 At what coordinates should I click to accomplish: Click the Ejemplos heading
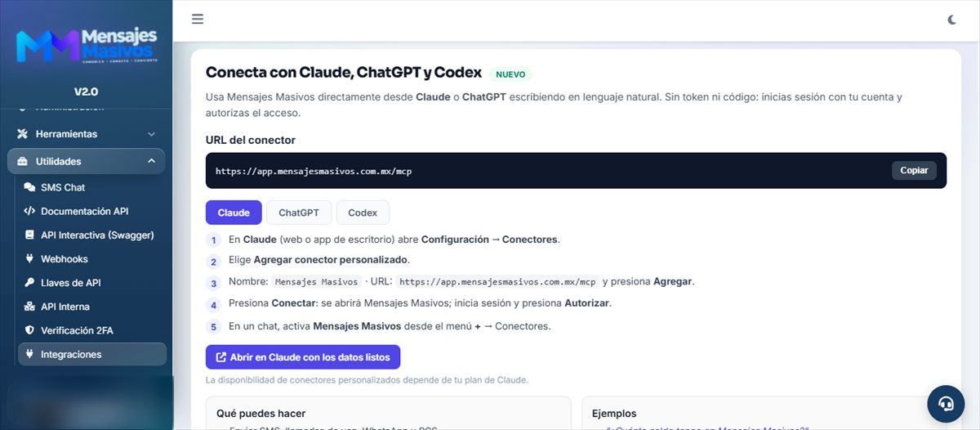pos(614,414)
